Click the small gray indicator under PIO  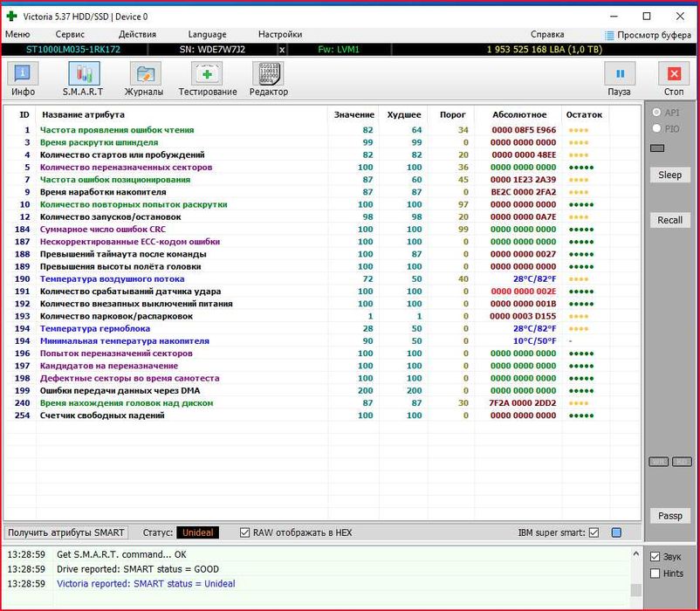[x=656, y=148]
